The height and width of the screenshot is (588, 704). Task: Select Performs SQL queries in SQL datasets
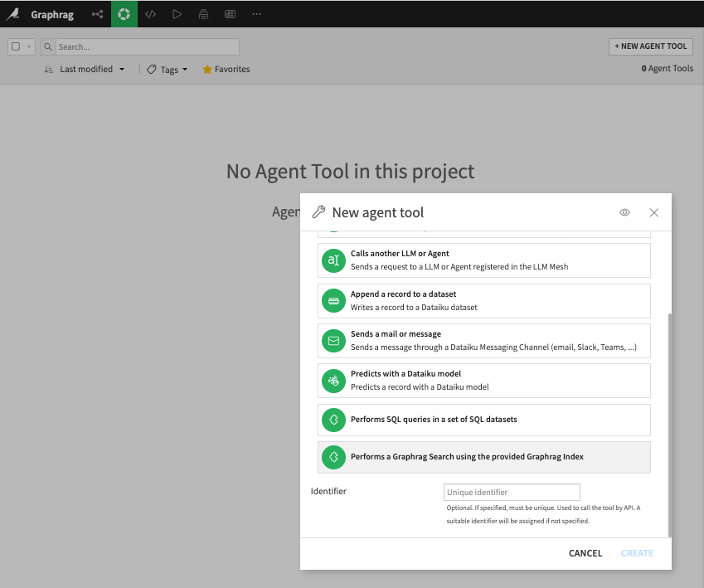(484, 420)
